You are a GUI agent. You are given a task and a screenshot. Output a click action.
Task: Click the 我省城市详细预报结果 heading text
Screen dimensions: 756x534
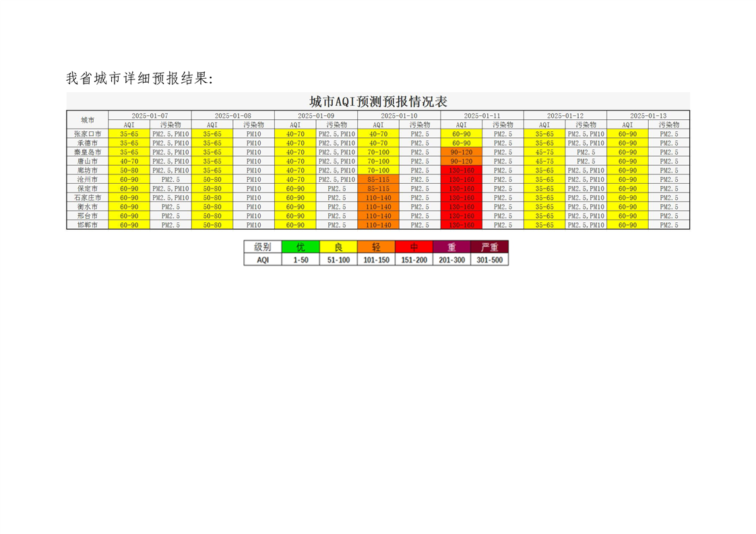point(139,79)
